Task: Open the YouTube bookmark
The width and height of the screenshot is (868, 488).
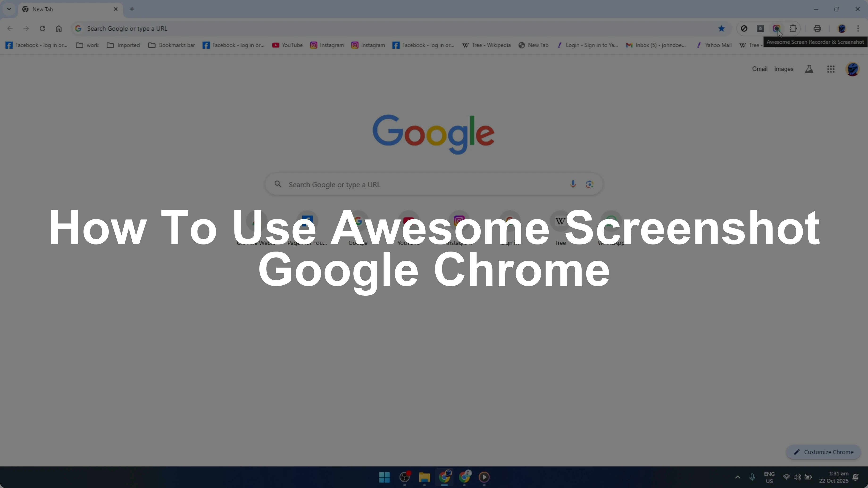Action: (288, 45)
